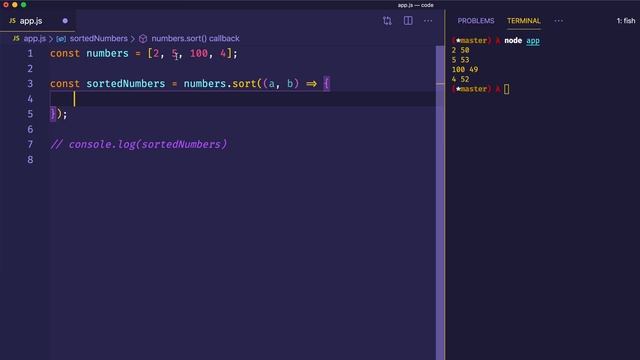Click numbers.sort() callback breadcrumb item
The height and width of the screenshot is (360, 640).
(196, 38)
